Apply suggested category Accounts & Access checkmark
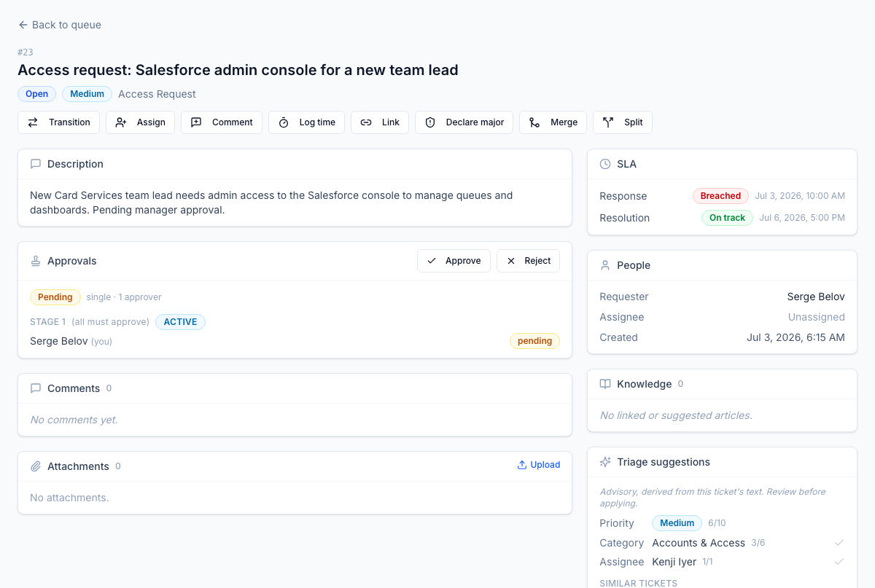Screen dimensions: 875x588 (x=839, y=543)
